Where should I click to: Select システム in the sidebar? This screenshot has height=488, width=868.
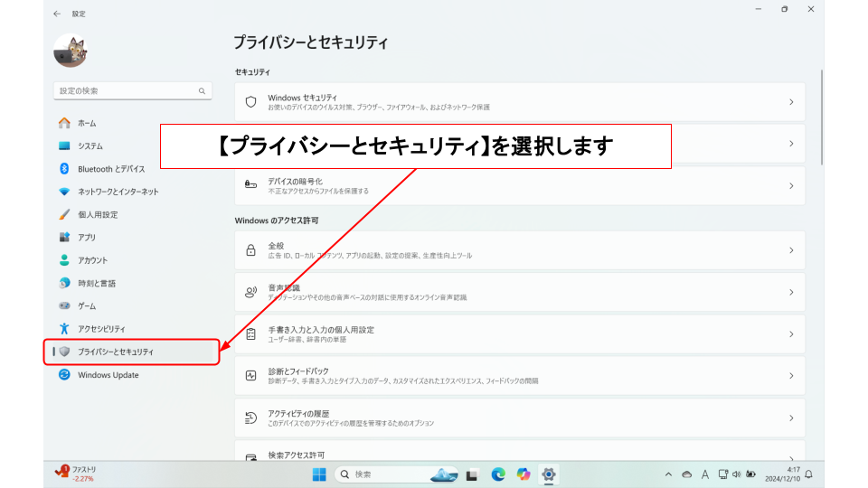(x=90, y=146)
